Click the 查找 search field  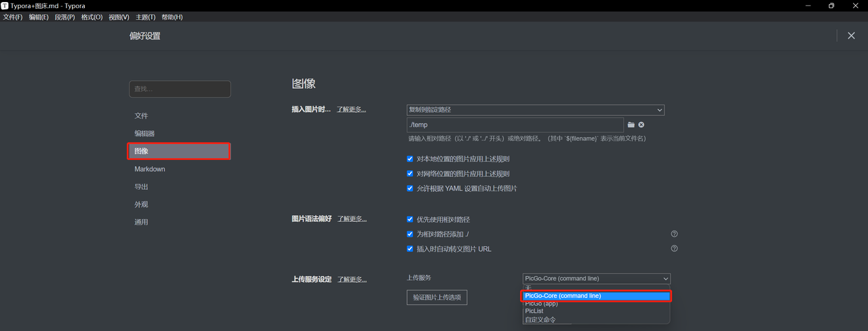(x=180, y=89)
